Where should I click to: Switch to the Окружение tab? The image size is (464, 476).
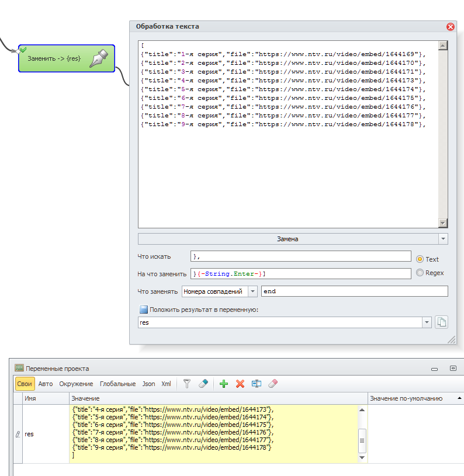(76, 384)
